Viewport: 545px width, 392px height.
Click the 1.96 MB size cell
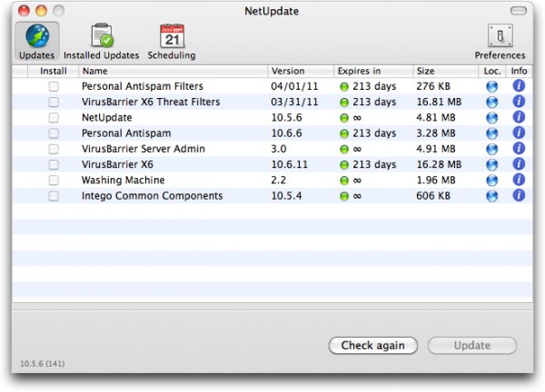436,181
